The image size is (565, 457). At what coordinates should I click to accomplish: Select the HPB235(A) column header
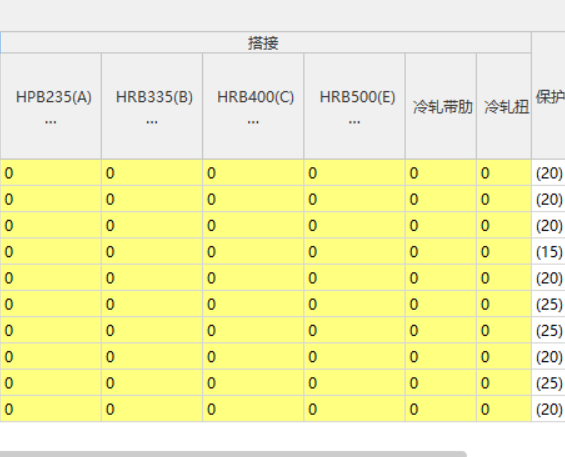[50, 106]
